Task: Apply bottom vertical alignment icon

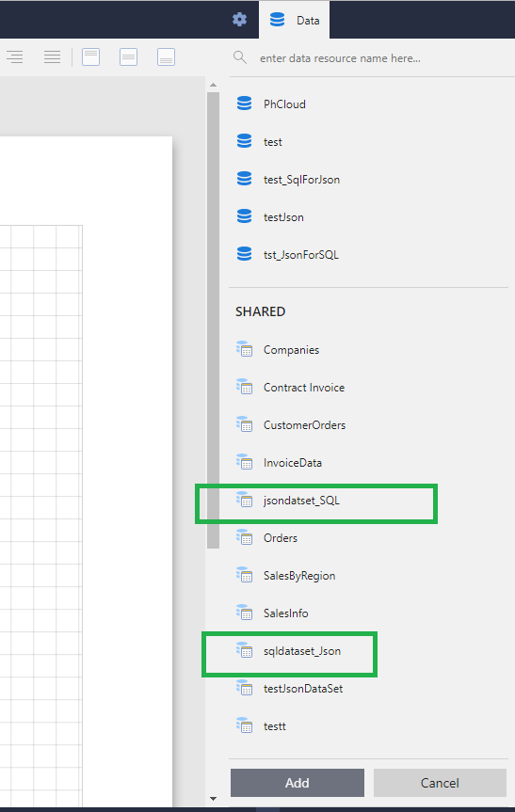Action: coord(166,57)
